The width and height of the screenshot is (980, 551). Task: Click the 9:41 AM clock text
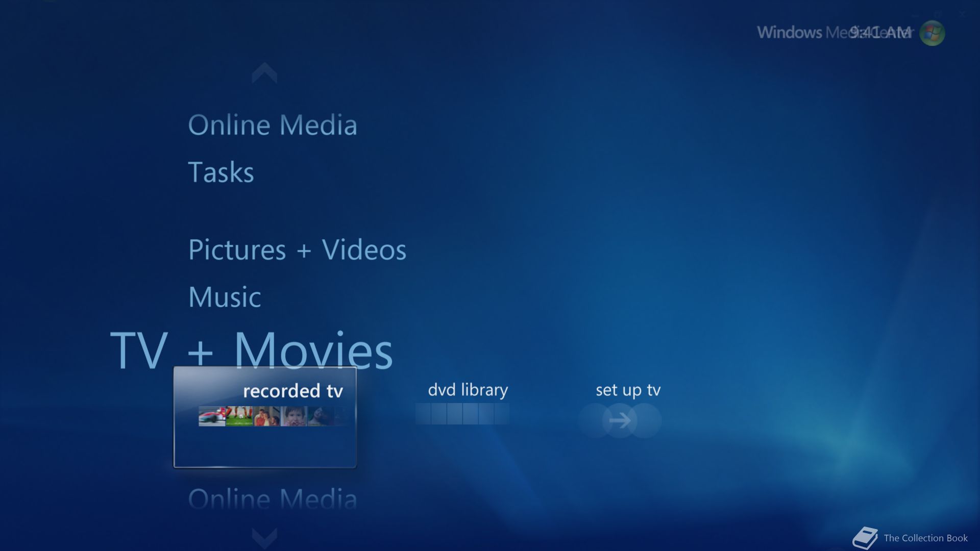tap(880, 33)
